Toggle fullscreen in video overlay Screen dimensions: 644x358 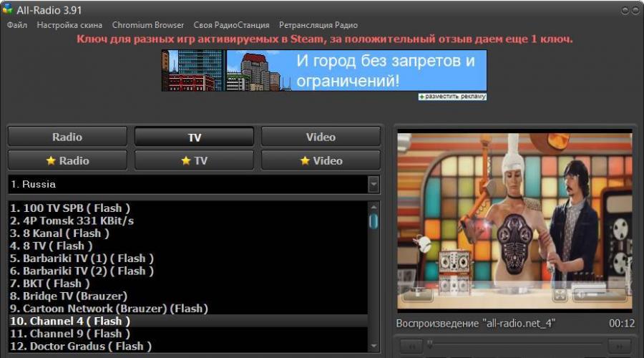pos(560,294)
